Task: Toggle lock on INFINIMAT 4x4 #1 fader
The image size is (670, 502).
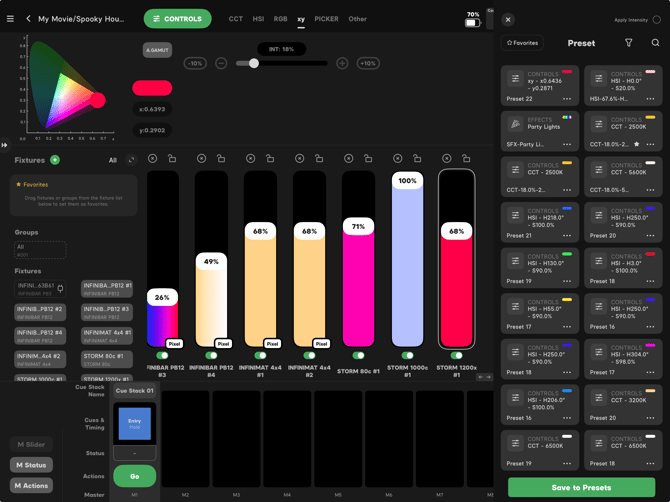Action: tap(270, 159)
